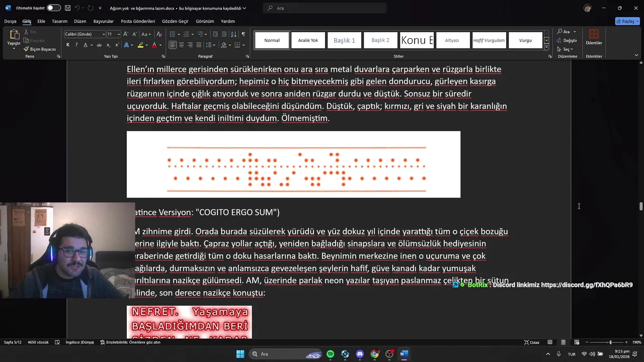
Task: Switch to the Görünüm tab
Action: (x=205, y=21)
